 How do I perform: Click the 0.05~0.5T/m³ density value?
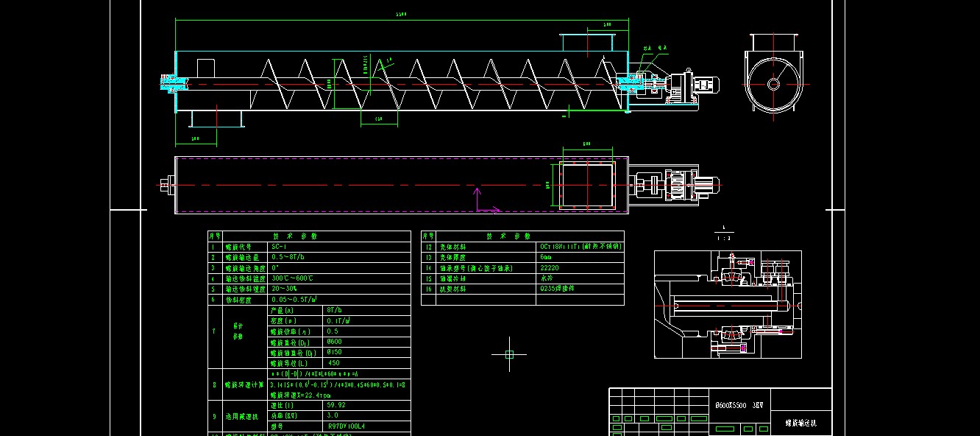pyautogui.click(x=294, y=300)
